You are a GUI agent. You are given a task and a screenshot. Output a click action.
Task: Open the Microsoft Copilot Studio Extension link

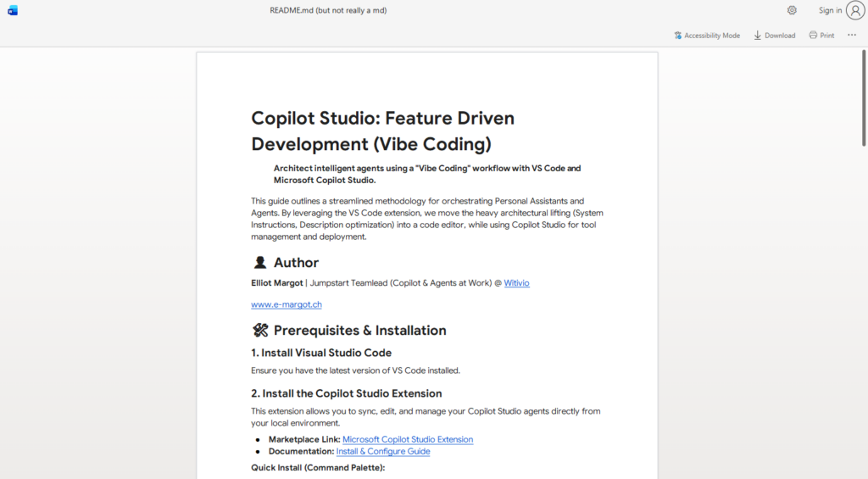click(x=408, y=439)
